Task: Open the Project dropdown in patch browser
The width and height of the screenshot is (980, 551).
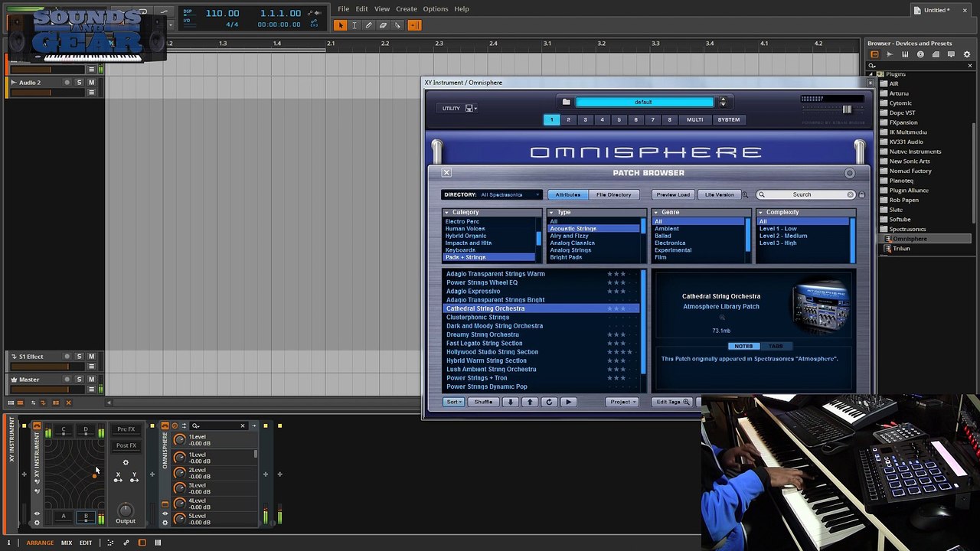Action: pyautogui.click(x=622, y=402)
